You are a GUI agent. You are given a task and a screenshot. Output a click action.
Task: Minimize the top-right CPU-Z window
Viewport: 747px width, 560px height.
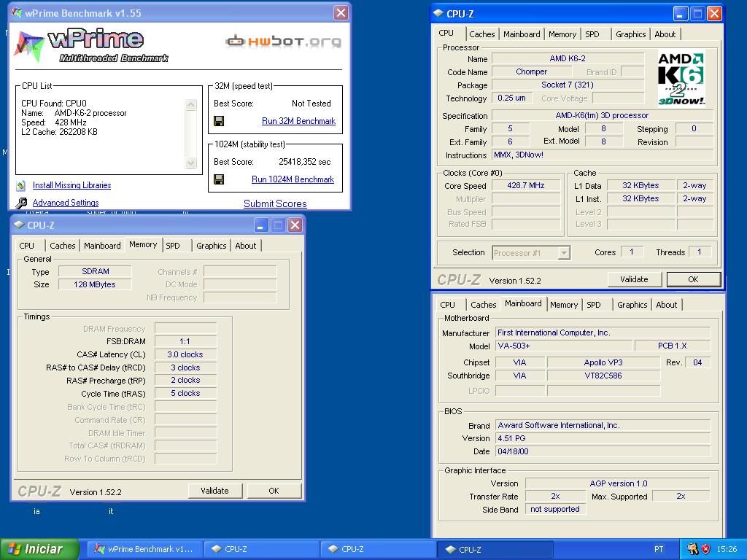pyautogui.click(x=681, y=14)
